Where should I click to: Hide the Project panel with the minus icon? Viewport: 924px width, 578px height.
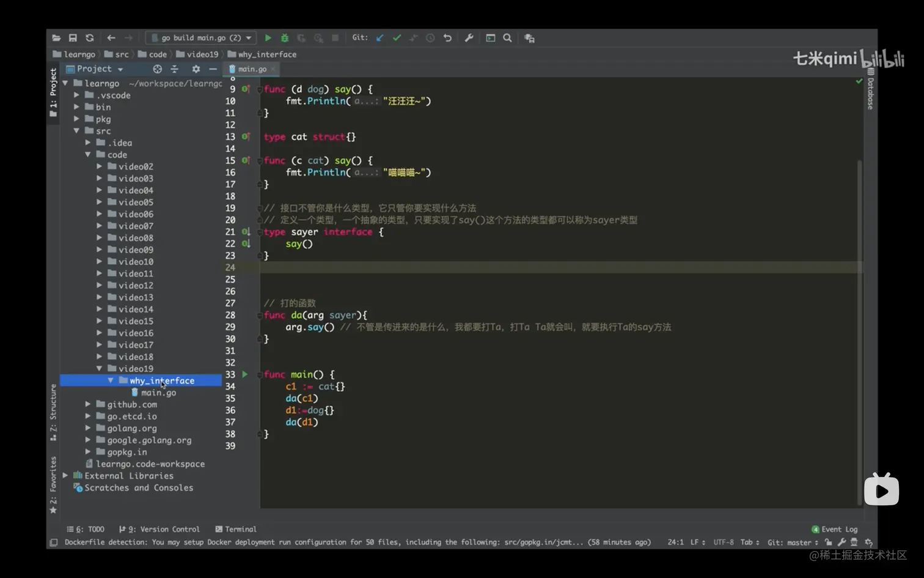tap(213, 69)
